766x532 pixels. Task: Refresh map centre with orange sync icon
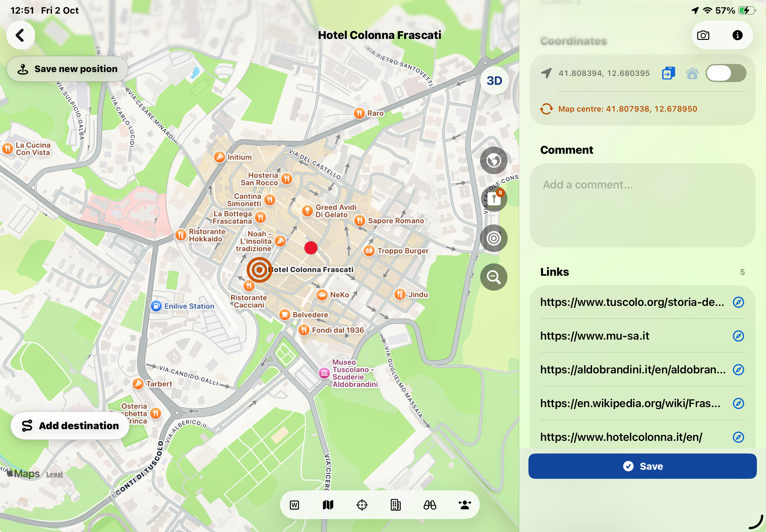tap(546, 109)
